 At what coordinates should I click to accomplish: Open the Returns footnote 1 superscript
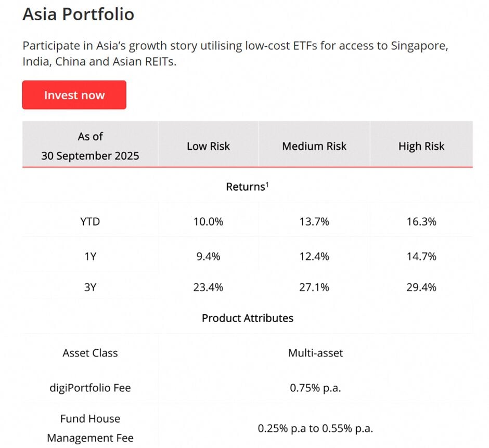tap(267, 184)
